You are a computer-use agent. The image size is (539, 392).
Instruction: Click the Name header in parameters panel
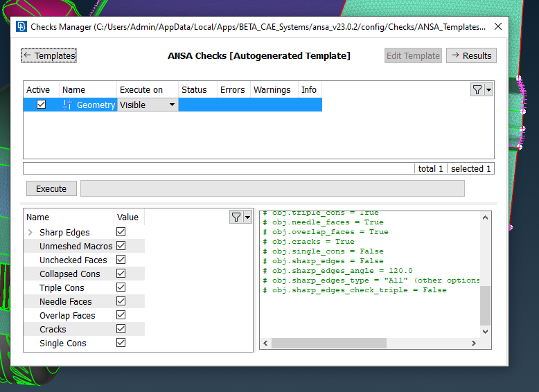(69, 217)
